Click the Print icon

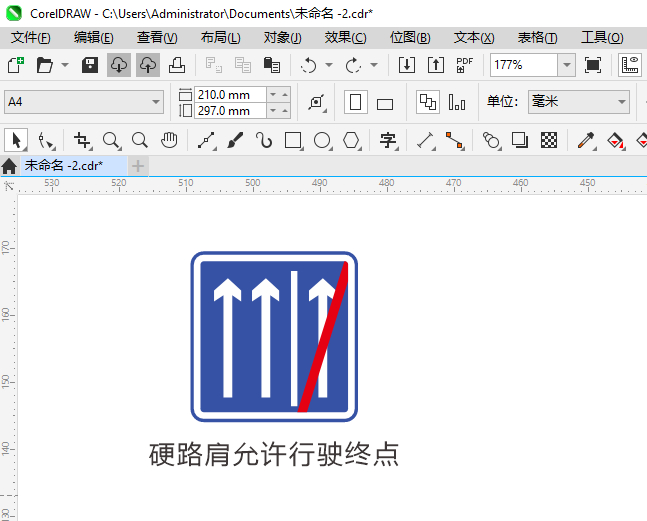pos(177,65)
